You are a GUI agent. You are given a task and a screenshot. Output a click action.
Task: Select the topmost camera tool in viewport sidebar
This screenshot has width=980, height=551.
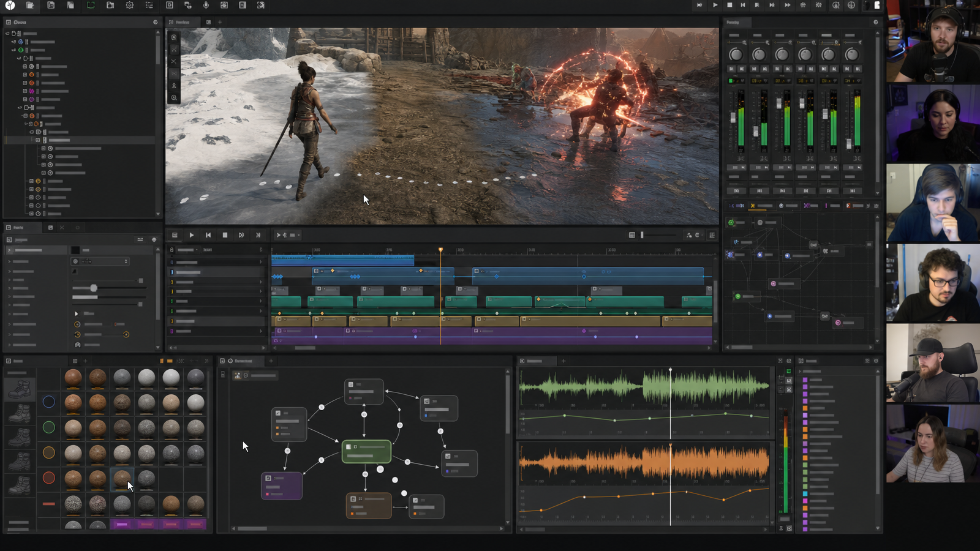[x=174, y=37]
